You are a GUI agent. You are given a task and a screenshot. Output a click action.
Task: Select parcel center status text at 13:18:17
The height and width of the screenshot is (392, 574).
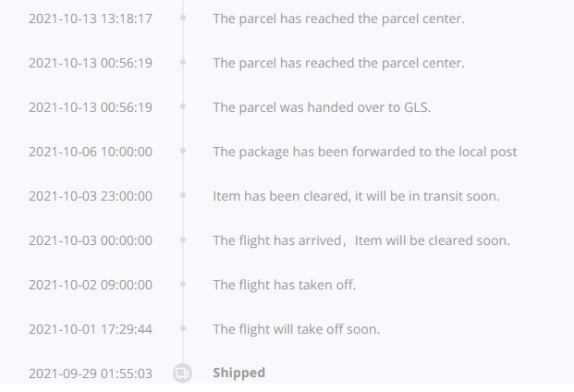[338, 18]
